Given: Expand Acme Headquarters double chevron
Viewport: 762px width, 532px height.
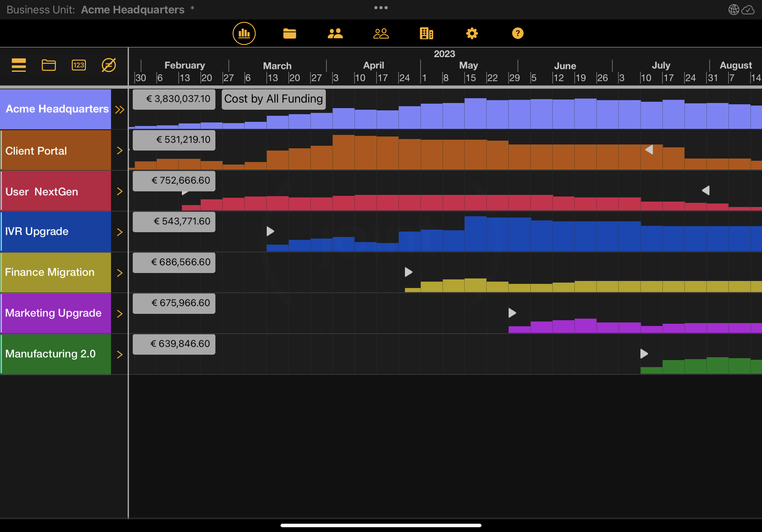Looking at the screenshot, I should tap(119, 109).
